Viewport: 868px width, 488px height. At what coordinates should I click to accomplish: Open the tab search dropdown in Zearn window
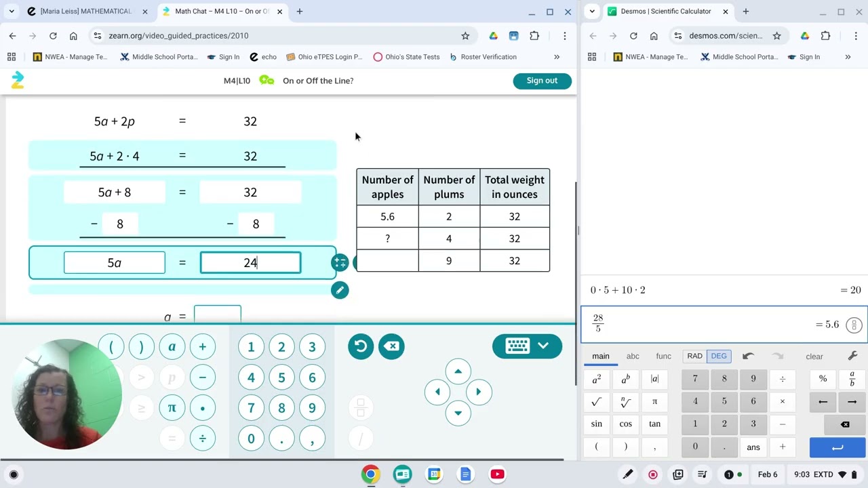coord(12,12)
